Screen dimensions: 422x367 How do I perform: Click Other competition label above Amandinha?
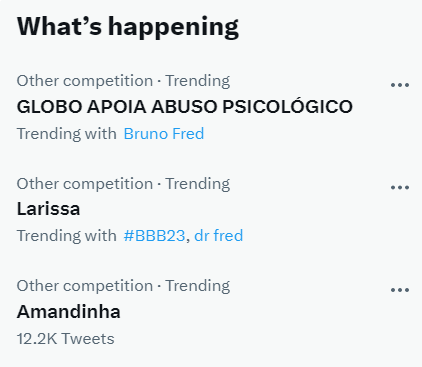(85, 286)
